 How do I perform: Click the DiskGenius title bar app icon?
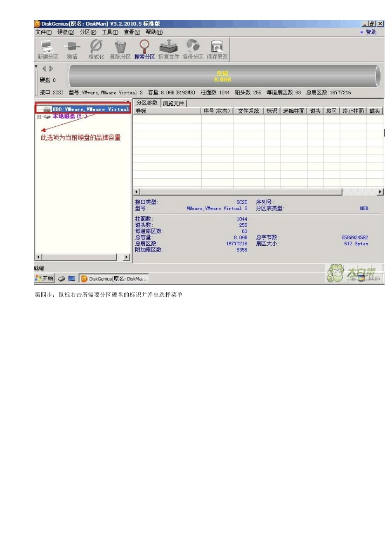[37, 24]
